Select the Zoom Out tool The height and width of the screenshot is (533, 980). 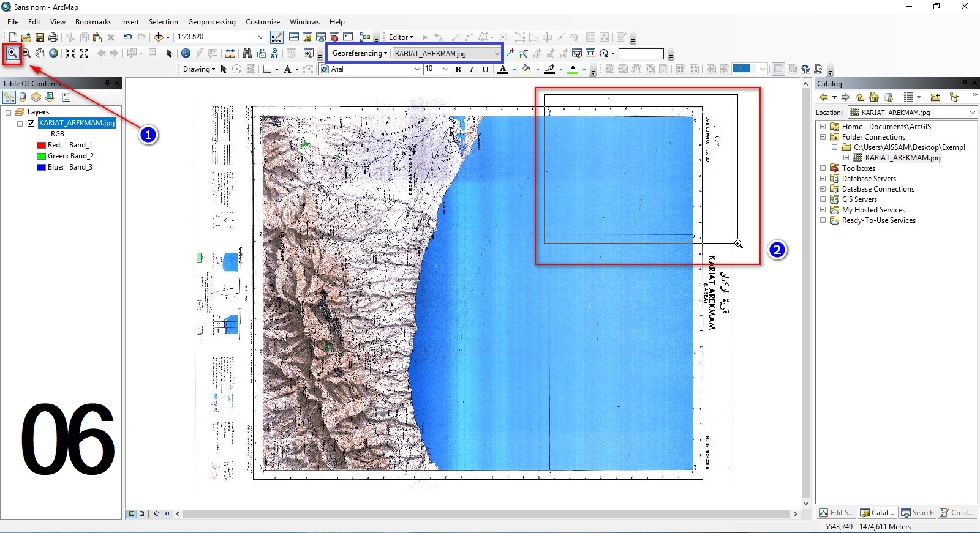pyautogui.click(x=26, y=53)
